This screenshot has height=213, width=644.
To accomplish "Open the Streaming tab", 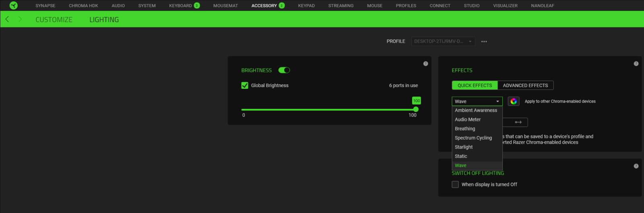I will [341, 6].
